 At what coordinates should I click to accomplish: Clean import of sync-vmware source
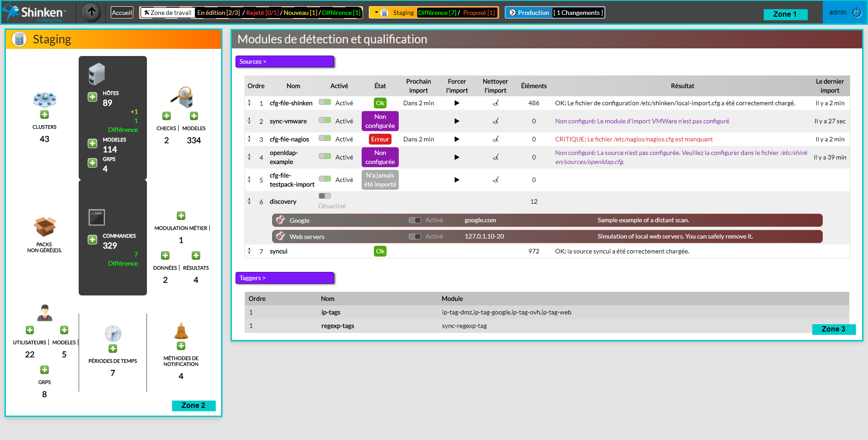[495, 121]
